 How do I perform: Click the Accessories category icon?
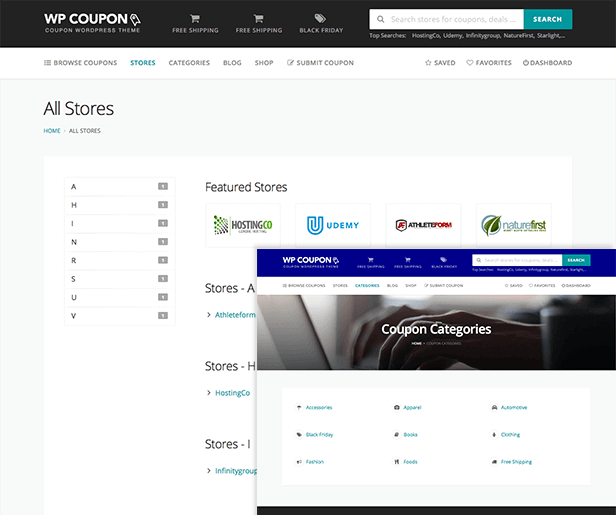tap(299, 408)
